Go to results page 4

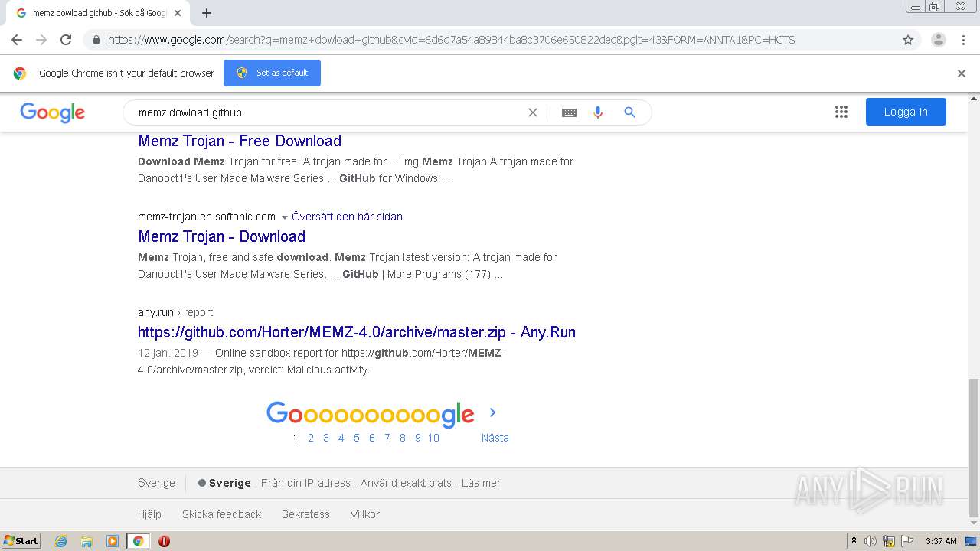click(341, 438)
